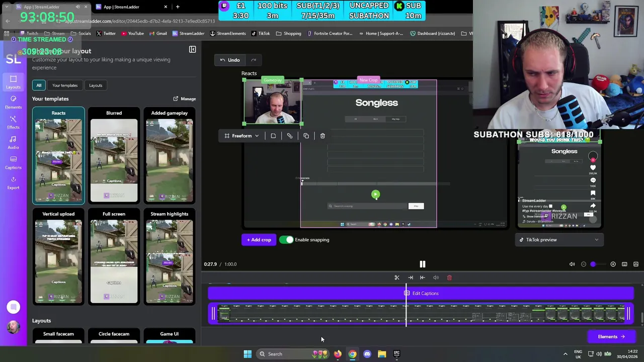Select the Vertical upload template thumbnail
Screen dimensions: 644x362
point(58,257)
